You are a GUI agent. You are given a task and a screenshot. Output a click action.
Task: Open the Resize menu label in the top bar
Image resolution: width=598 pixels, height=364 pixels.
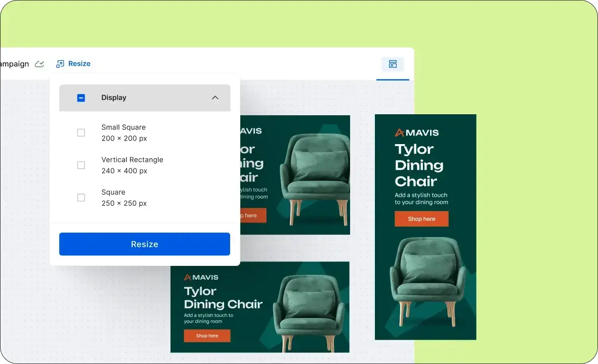79,64
